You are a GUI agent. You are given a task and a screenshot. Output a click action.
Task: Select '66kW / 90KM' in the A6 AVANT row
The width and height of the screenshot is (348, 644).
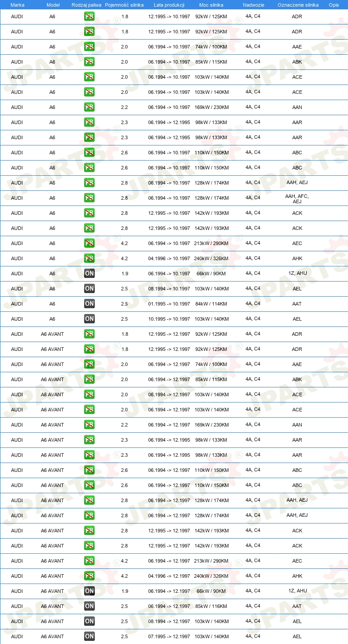[211, 591]
